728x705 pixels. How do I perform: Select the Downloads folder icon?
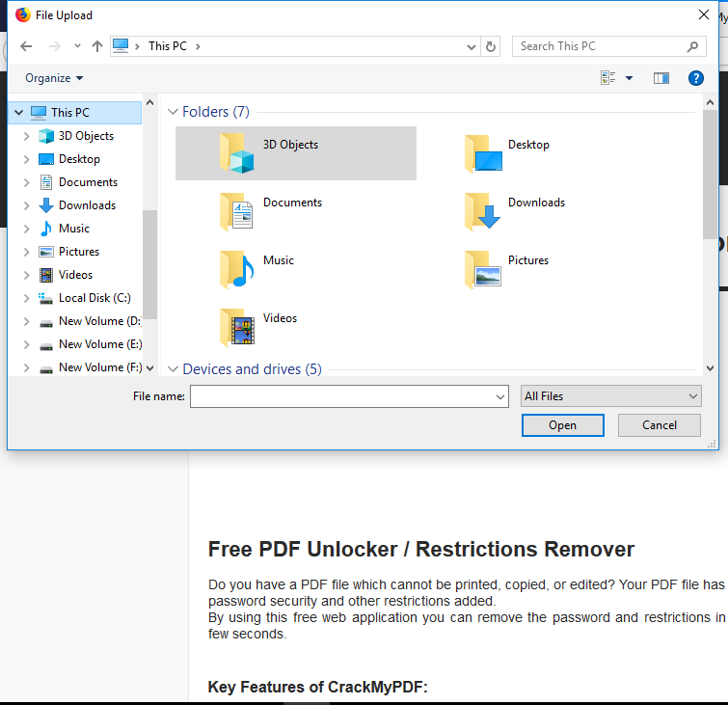pos(483,211)
